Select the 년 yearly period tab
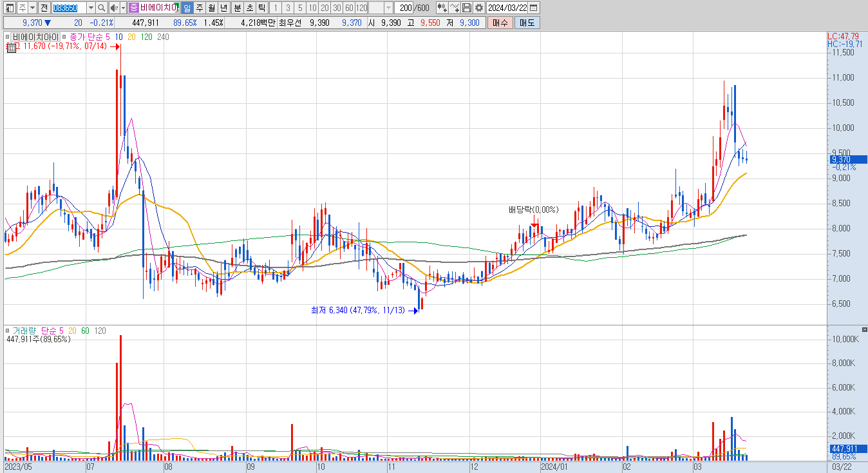Screen dimensions: 868x473 click(223, 8)
